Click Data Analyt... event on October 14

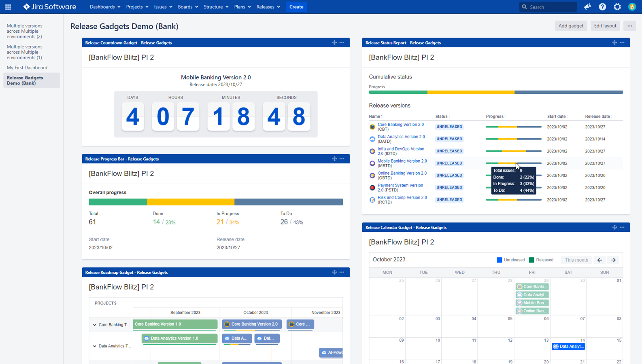(568, 347)
